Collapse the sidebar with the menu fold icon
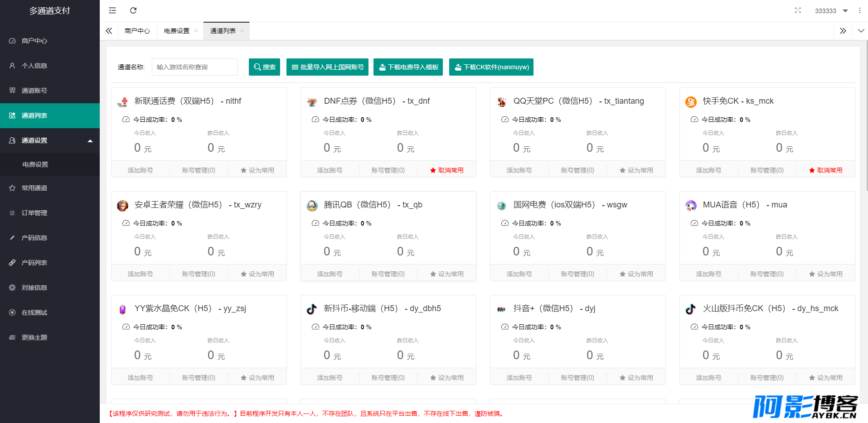The height and width of the screenshot is (423, 868). 112,10
